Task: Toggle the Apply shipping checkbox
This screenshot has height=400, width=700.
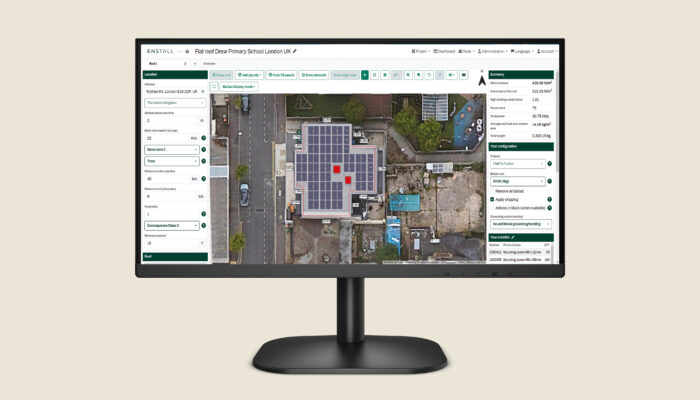Action: pyautogui.click(x=491, y=199)
